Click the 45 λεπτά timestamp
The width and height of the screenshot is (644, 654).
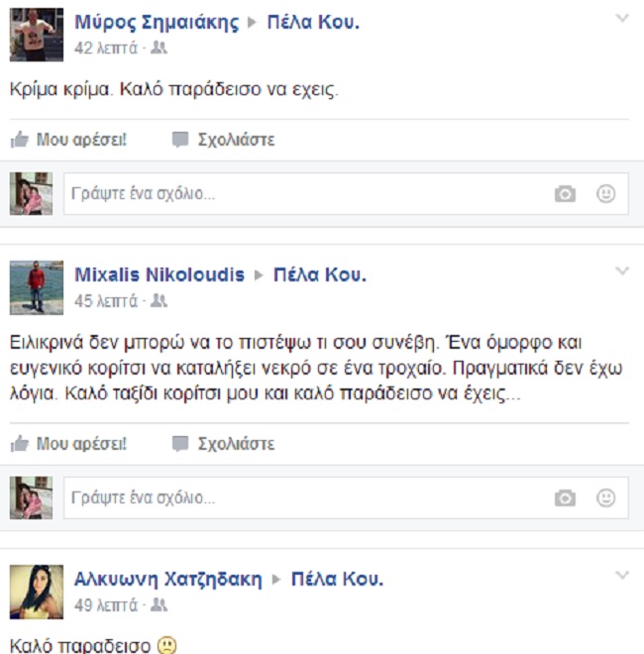click(x=106, y=301)
